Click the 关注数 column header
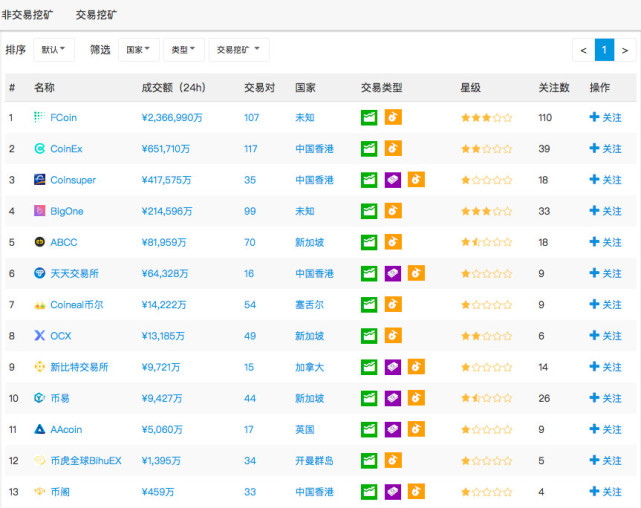Screen dimensions: 641x508 pos(554,87)
